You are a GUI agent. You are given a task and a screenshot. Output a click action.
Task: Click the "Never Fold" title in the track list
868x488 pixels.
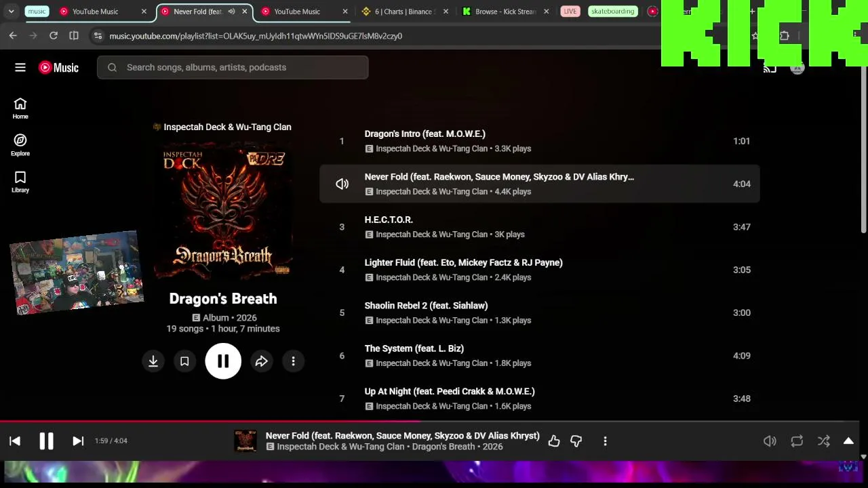[x=499, y=177]
